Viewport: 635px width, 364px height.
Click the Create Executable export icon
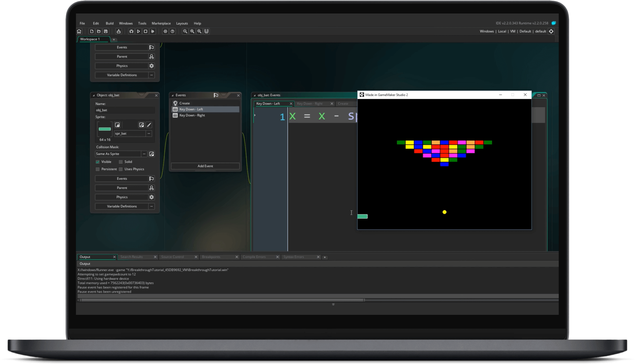click(x=119, y=31)
